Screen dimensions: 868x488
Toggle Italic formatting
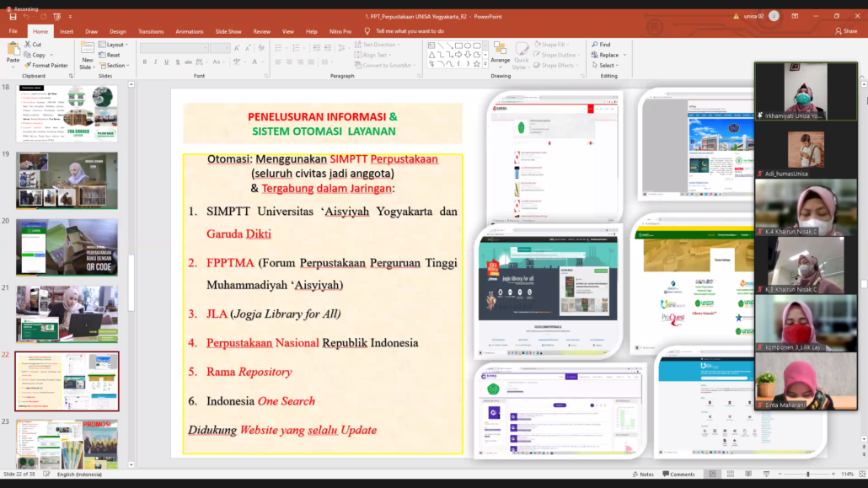tap(156, 62)
